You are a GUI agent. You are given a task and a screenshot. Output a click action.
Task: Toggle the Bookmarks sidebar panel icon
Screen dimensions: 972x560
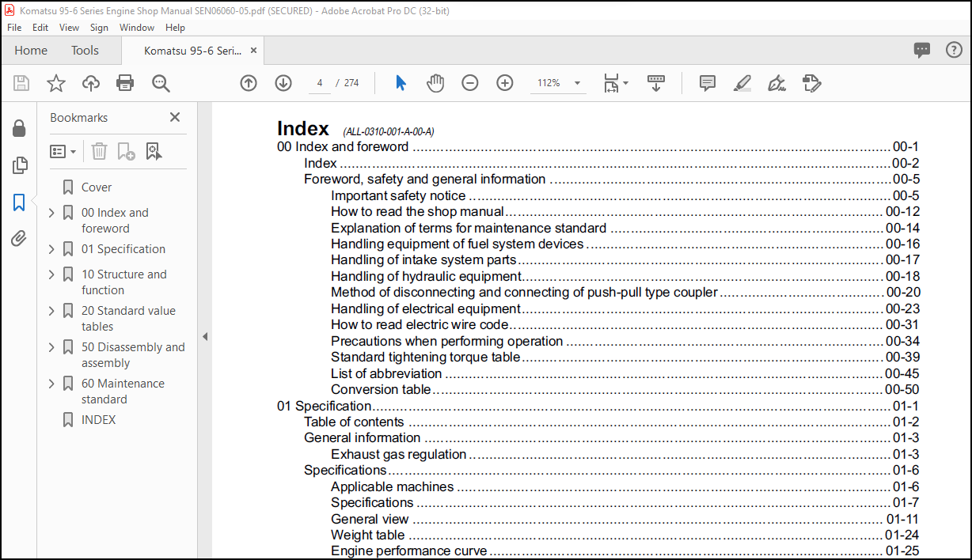pyautogui.click(x=19, y=202)
